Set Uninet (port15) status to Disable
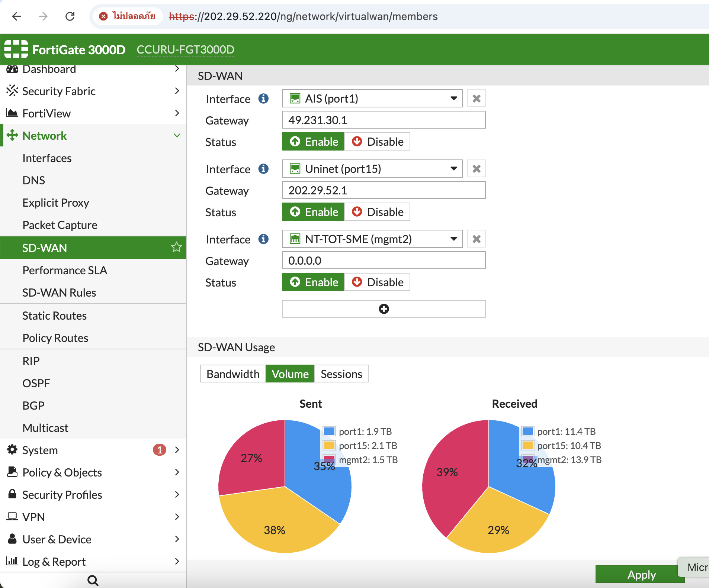Viewport: 709px width, 588px height. 377,212
